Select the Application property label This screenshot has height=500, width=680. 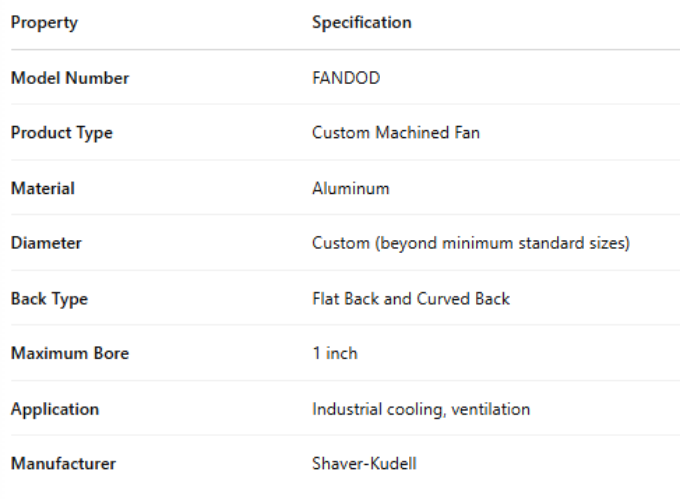coord(55,409)
